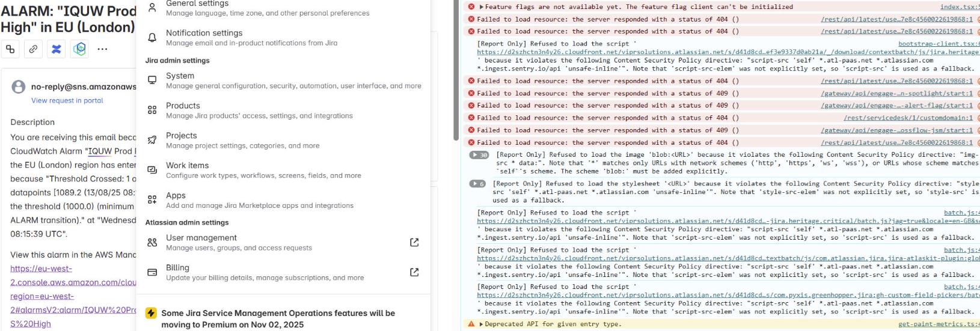Click external-link icon beside Billing
980x331 pixels.
(x=414, y=272)
